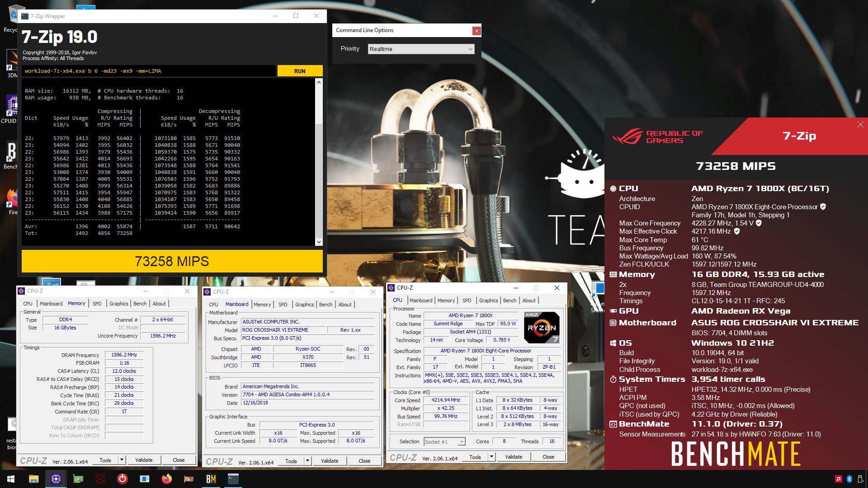Open the Socket #1 selection dropdown
Image resolution: width=868 pixels, height=488 pixels.
pyautogui.click(x=444, y=441)
